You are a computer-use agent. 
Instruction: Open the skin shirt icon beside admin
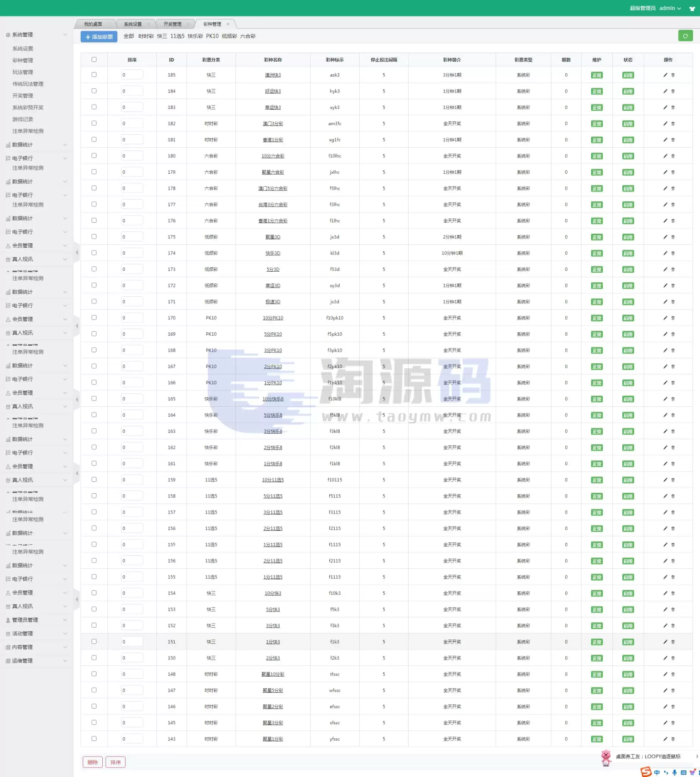click(x=692, y=8)
